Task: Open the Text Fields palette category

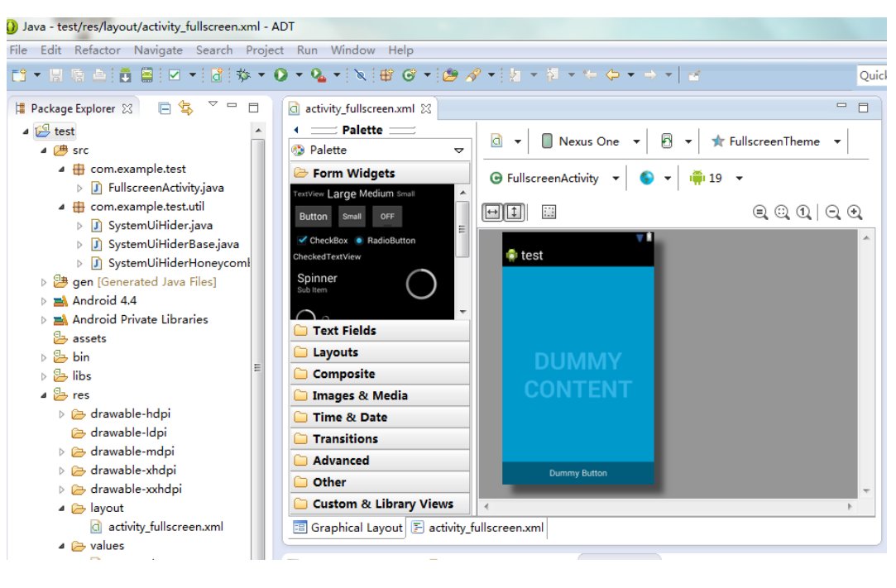Action: click(x=343, y=331)
